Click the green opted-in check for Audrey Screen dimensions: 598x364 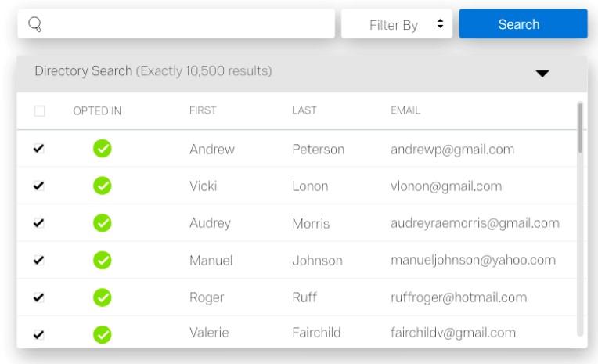103,223
